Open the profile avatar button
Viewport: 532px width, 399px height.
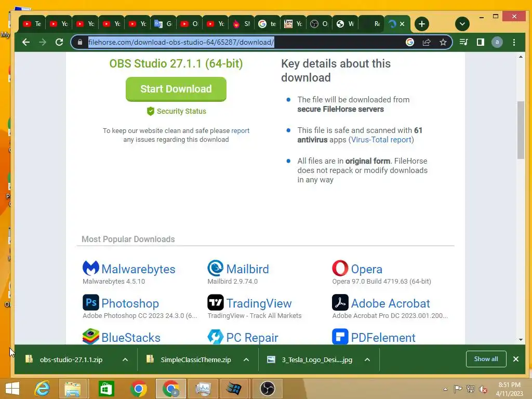point(497,42)
